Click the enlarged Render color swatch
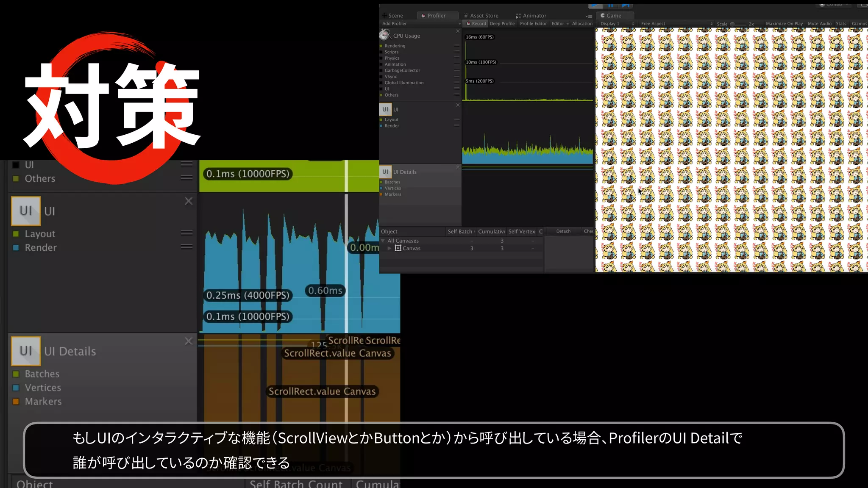The image size is (868, 488). 16,247
